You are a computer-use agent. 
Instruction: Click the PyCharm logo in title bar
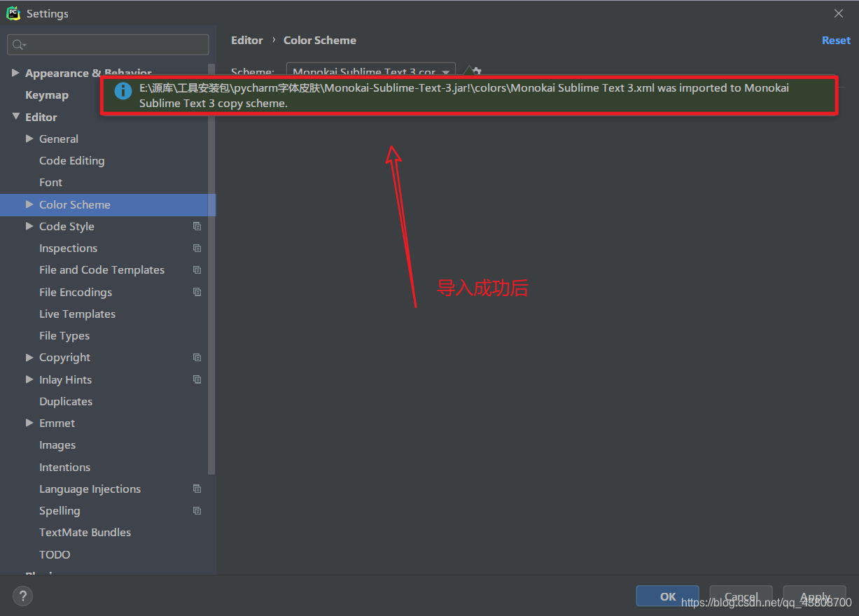click(13, 13)
